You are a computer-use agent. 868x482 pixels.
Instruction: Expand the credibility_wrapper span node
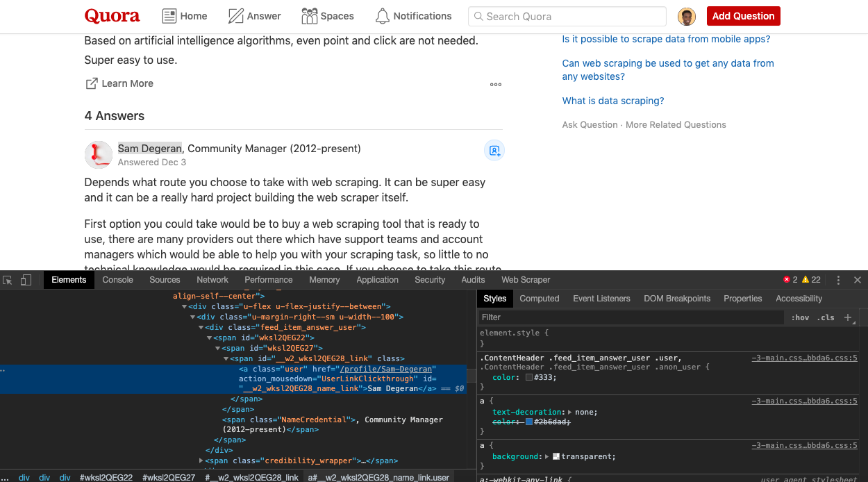click(201, 460)
